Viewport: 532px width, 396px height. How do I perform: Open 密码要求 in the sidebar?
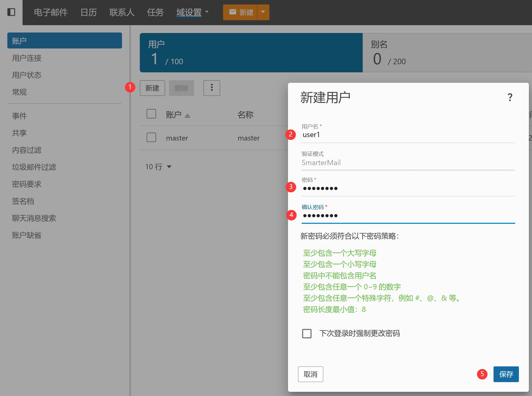point(27,184)
